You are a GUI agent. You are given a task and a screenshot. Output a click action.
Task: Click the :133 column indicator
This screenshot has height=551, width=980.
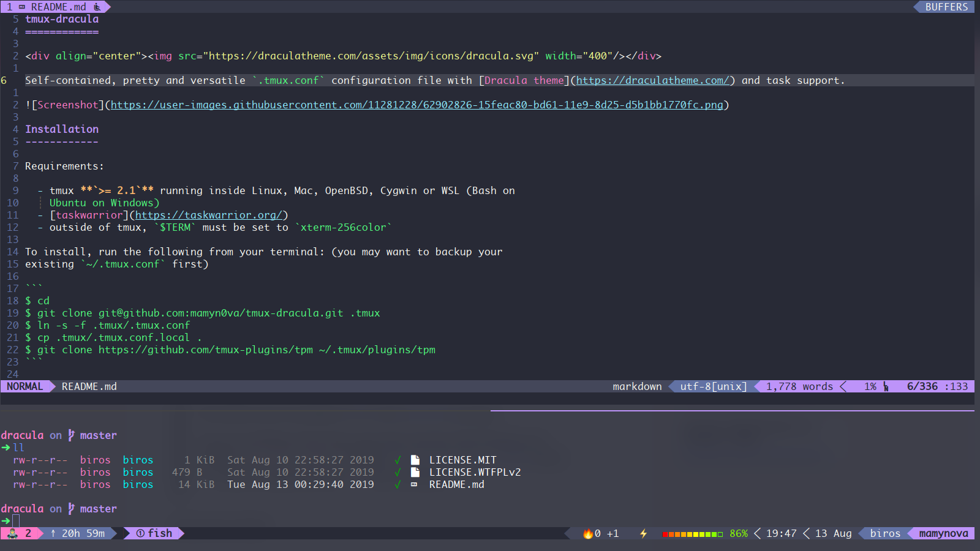pos(956,386)
